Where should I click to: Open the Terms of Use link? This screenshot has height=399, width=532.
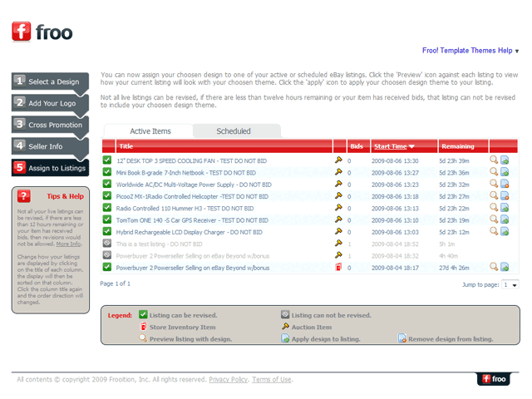tap(272, 379)
